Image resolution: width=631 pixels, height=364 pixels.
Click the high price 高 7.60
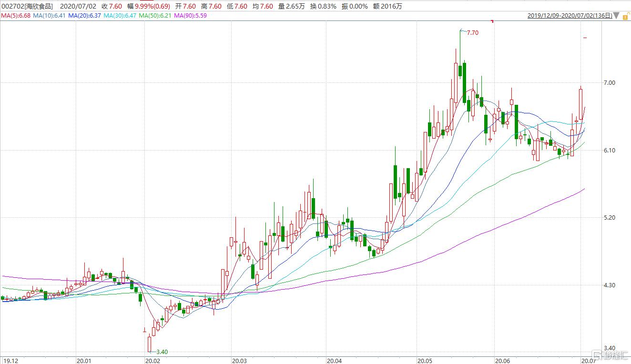212,6
